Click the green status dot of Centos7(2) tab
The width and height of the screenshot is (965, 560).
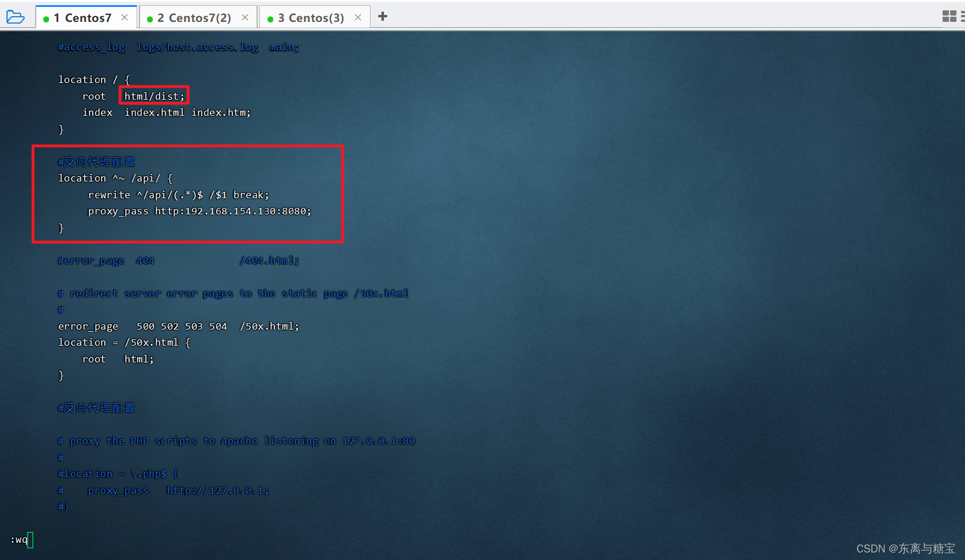point(150,19)
